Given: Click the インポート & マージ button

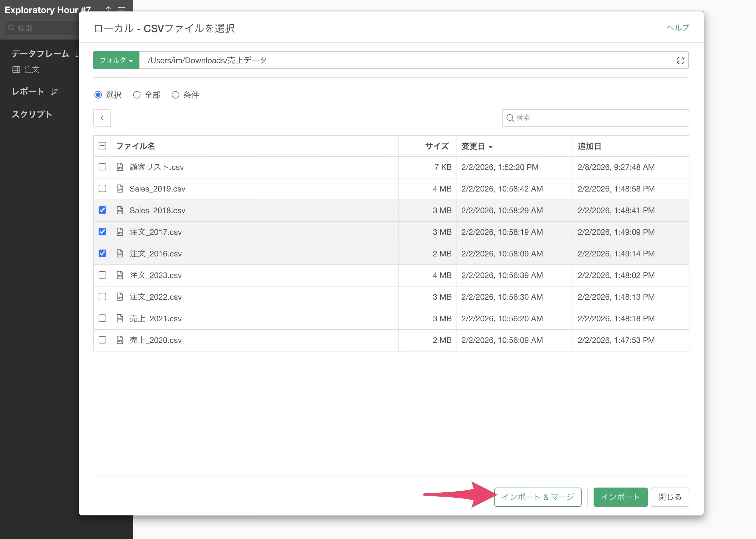Looking at the screenshot, I should click(x=538, y=497).
